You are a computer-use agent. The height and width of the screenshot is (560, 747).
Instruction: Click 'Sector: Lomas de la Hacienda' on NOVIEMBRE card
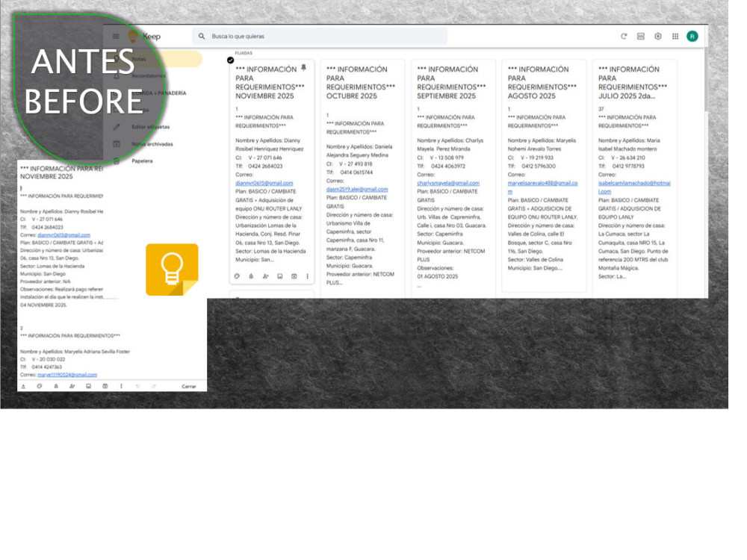(270, 251)
